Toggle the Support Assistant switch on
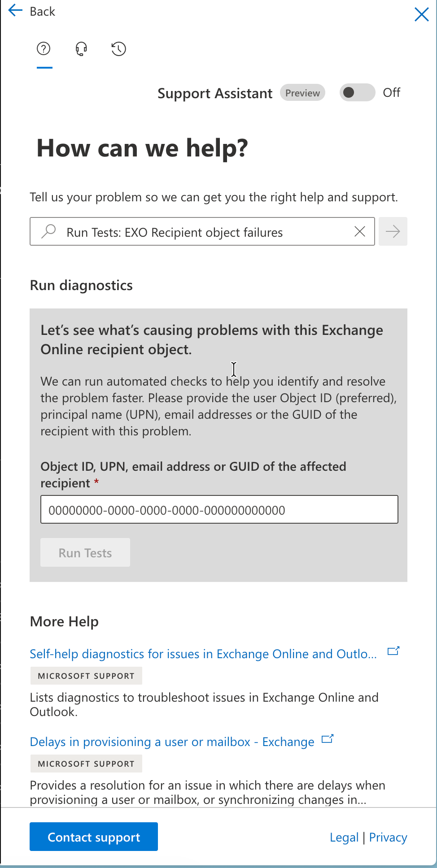The width and height of the screenshot is (437, 868). [x=357, y=93]
